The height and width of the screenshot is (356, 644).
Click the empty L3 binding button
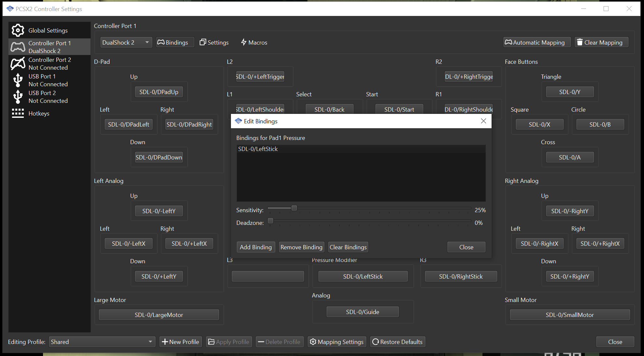coord(268,276)
